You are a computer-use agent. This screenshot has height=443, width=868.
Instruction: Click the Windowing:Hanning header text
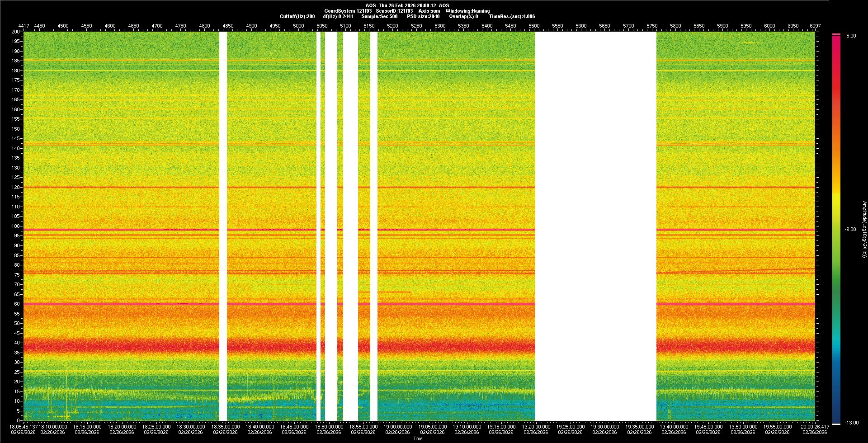point(467,11)
